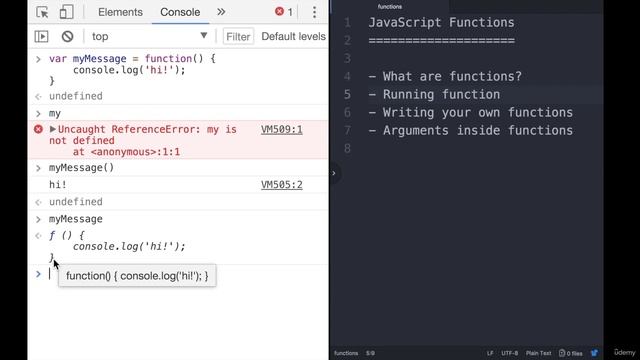Change encoding via UTF-8 status item
This screenshot has width=640, height=360.
(x=509, y=353)
